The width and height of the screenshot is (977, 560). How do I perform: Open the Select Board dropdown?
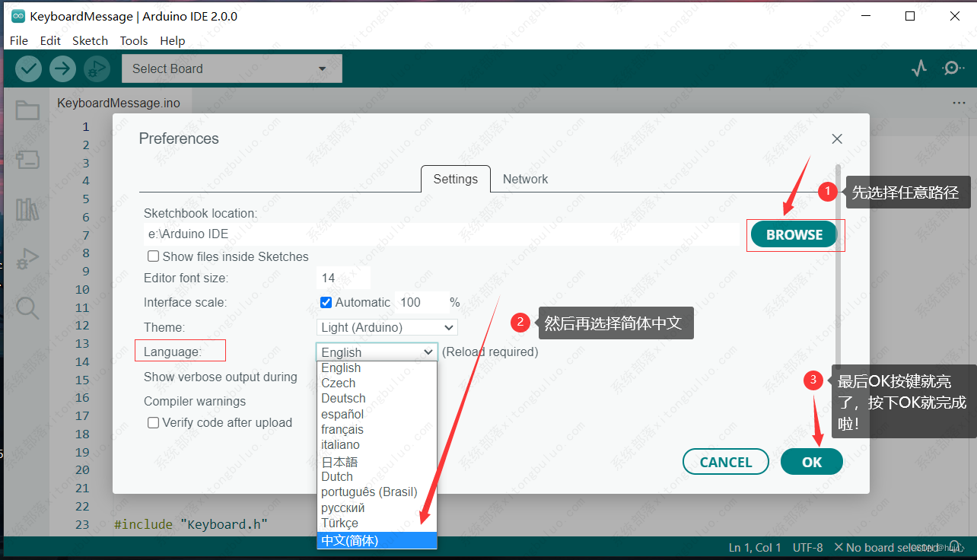(x=231, y=68)
